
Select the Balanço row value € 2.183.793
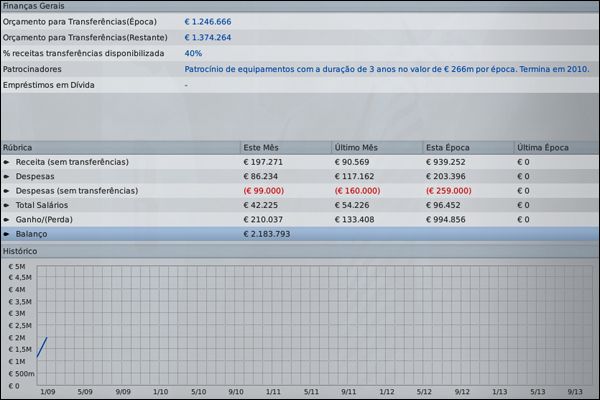pyautogui.click(x=267, y=234)
